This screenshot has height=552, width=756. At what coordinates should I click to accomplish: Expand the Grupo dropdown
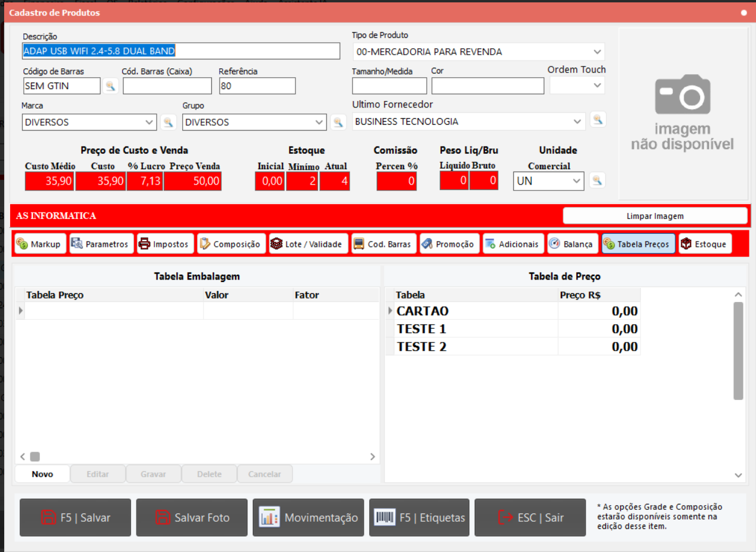[319, 122]
